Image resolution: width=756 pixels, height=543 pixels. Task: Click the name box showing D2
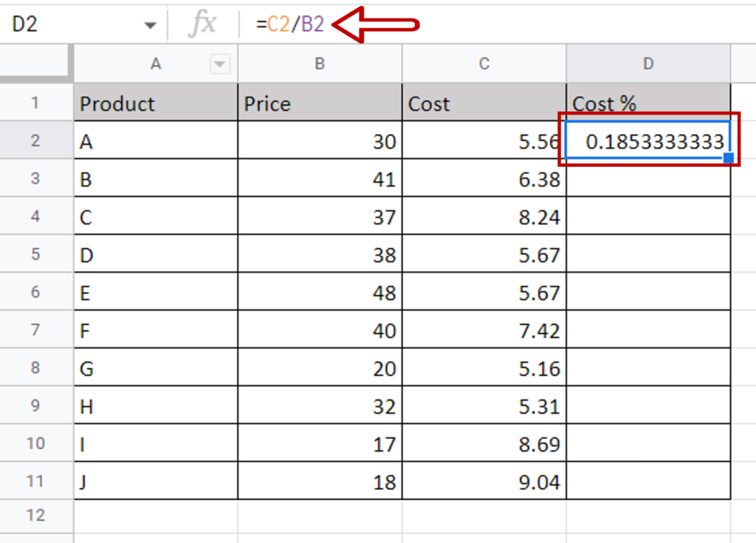coord(74,24)
